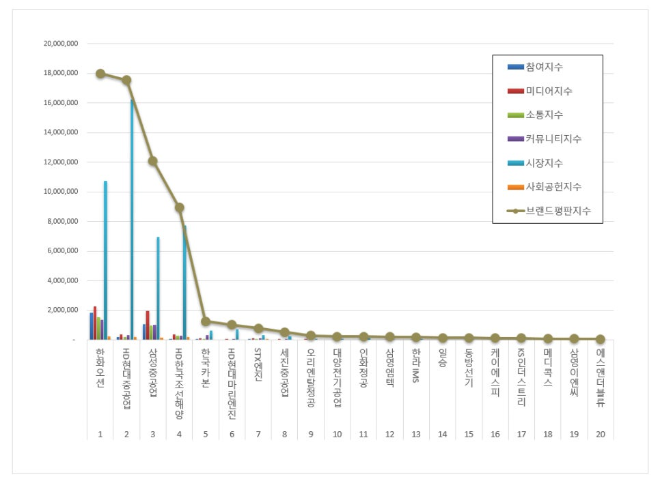This screenshot has height=481, width=660.
Task: Select the 시장지수 bar for 한화오션
Action: (105, 260)
